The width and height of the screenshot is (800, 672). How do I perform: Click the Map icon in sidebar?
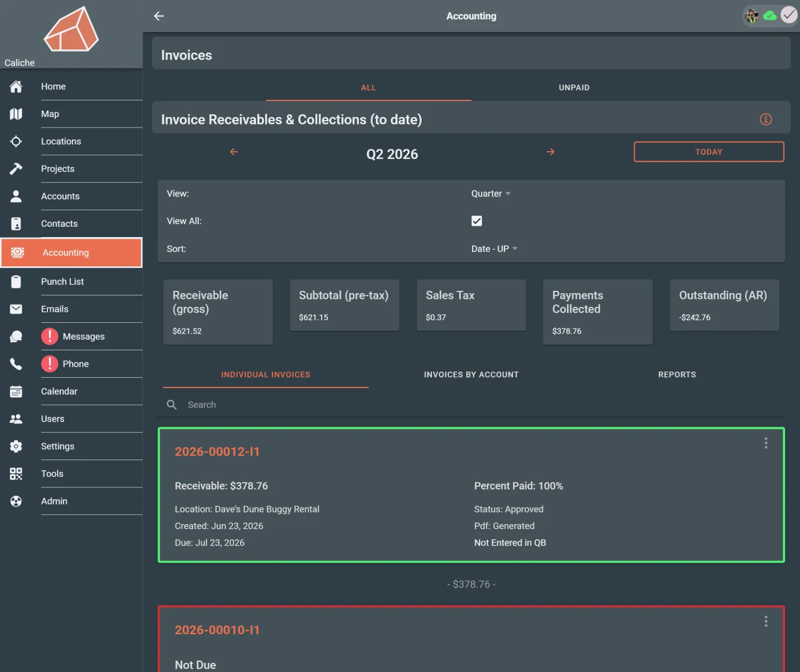[x=16, y=114]
